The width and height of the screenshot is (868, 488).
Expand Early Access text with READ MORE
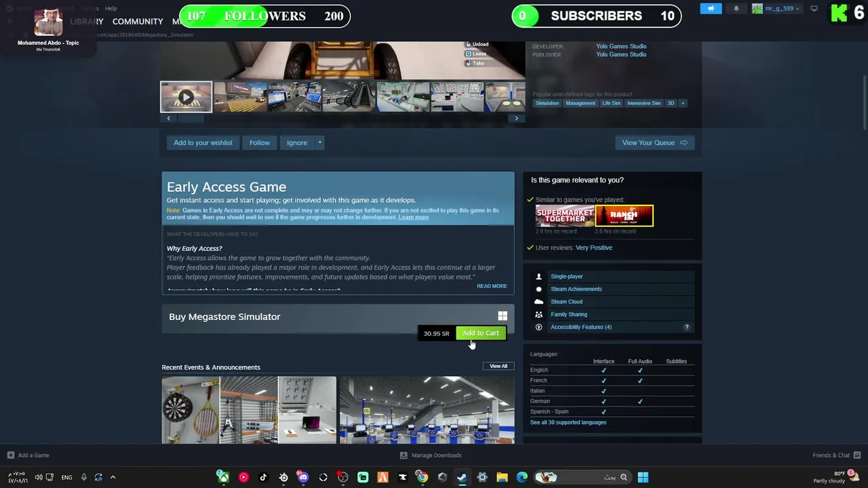pyautogui.click(x=492, y=286)
